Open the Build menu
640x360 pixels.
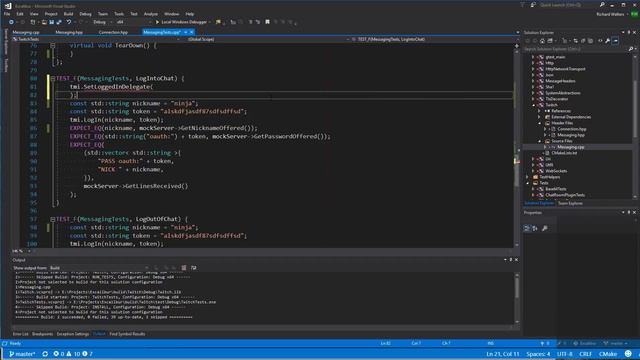pyautogui.click(x=68, y=14)
